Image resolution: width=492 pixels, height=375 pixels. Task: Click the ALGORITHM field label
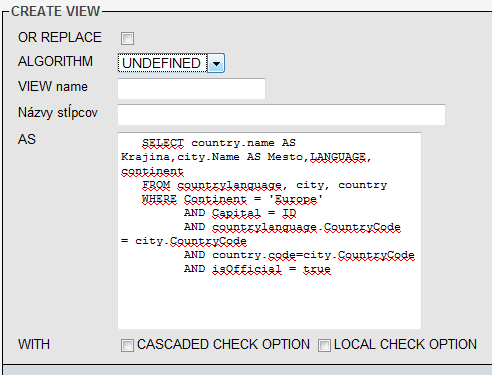coord(55,61)
